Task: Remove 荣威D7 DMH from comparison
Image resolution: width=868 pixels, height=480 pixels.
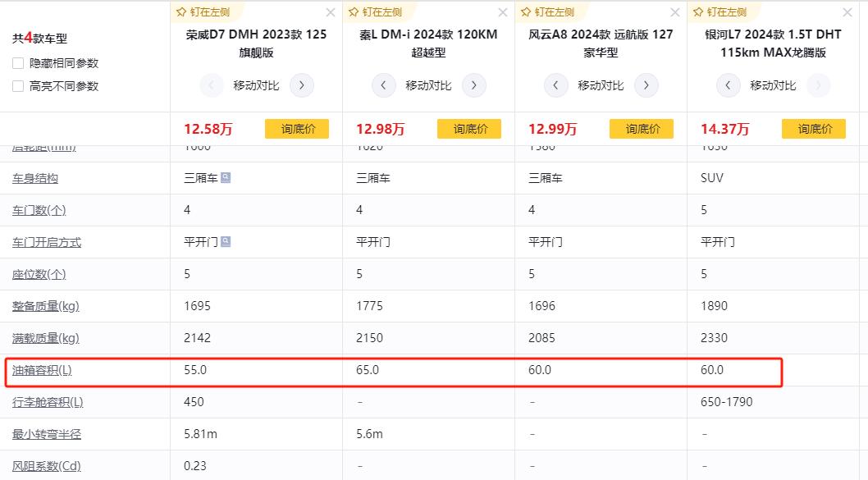Action: pyautogui.click(x=331, y=12)
